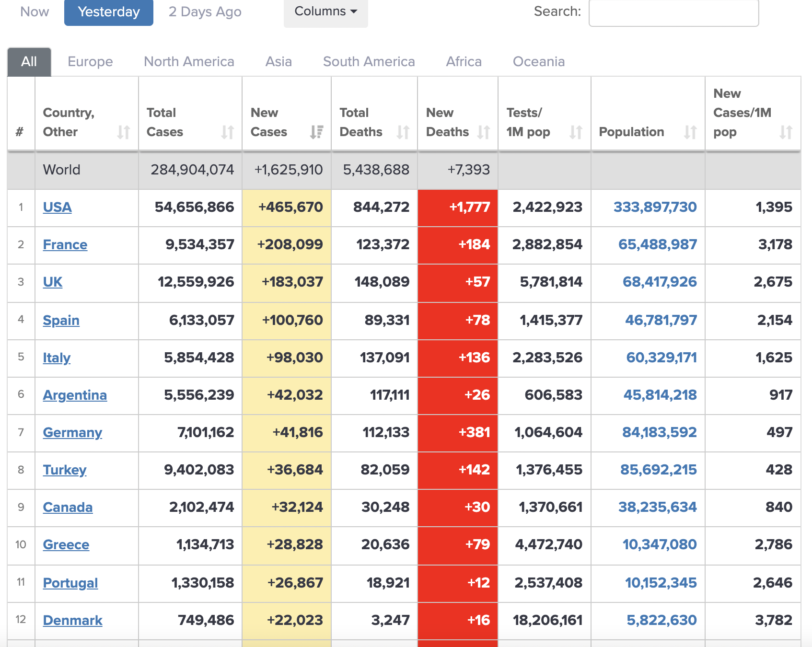Select Denmark new cases per million 3,782

click(x=774, y=620)
